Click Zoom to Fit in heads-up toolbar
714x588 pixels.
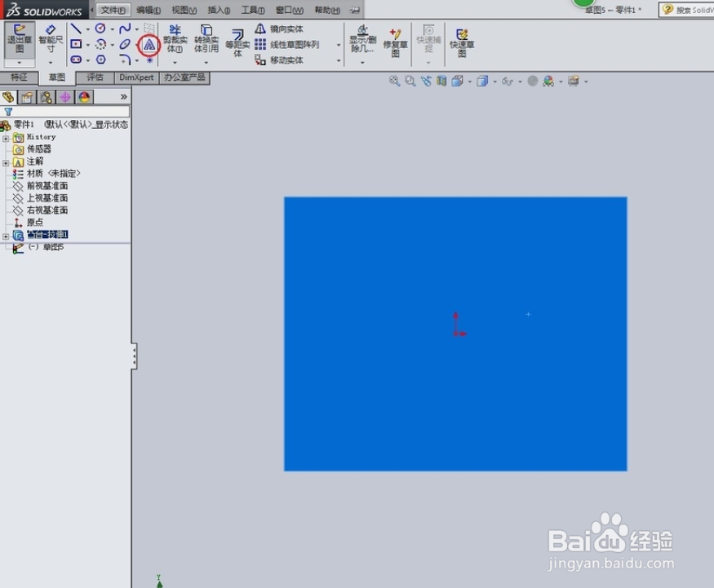coord(395,81)
